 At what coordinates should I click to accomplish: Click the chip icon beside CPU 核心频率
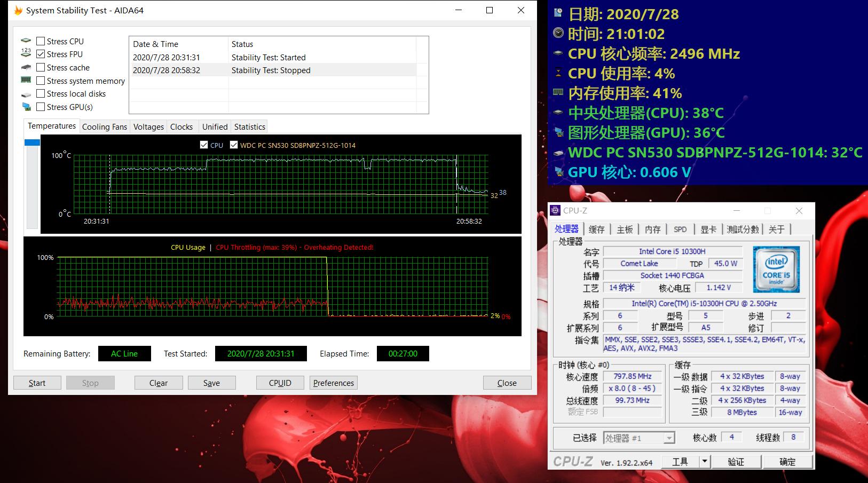(558, 53)
